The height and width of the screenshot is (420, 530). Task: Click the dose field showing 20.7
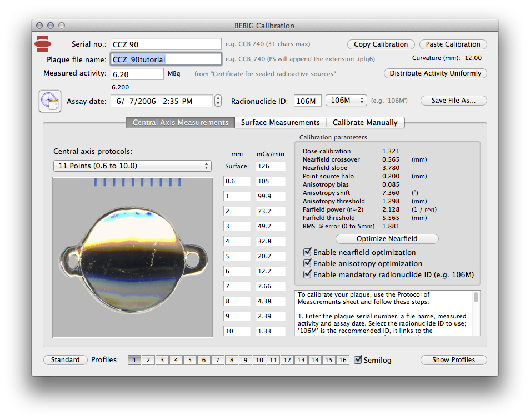(x=271, y=256)
